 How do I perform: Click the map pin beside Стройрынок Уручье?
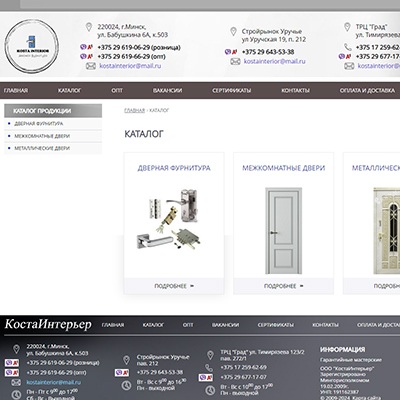[x=233, y=32]
